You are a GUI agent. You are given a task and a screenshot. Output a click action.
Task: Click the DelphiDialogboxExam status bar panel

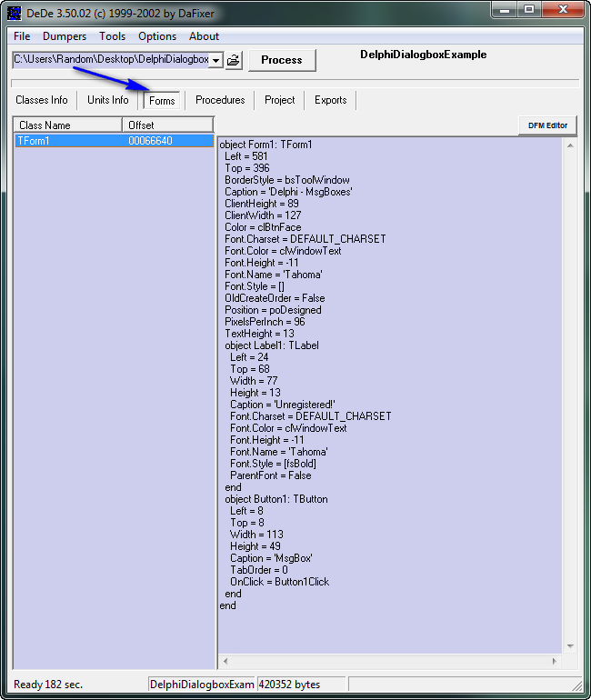(x=202, y=685)
